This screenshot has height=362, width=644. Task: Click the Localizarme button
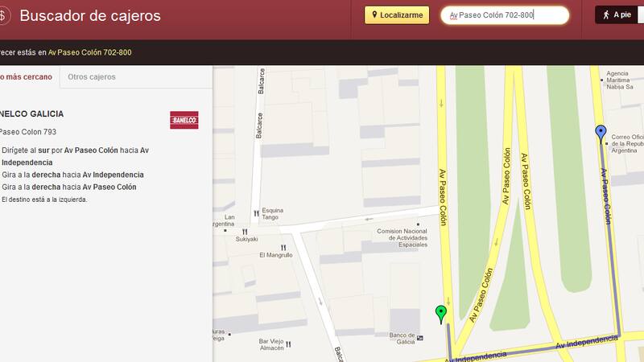click(x=397, y=15)
